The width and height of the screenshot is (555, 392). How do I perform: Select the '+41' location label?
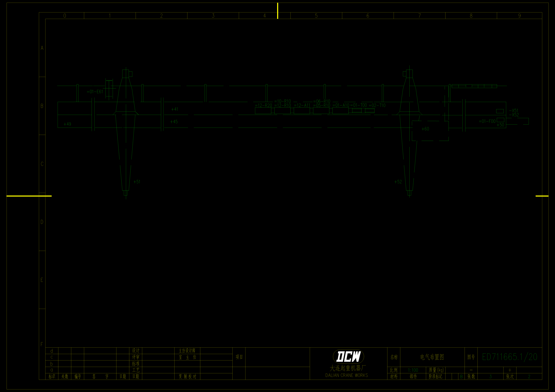click(175, 109)
